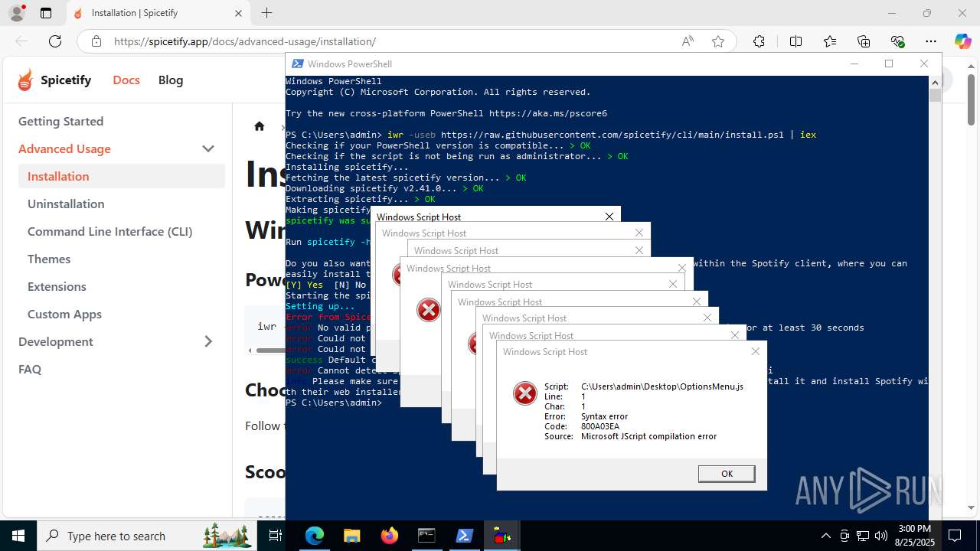Viewport: 980px width, 551px height.
Task: Click the breadcrumb home icon
Action: point(260,126)
